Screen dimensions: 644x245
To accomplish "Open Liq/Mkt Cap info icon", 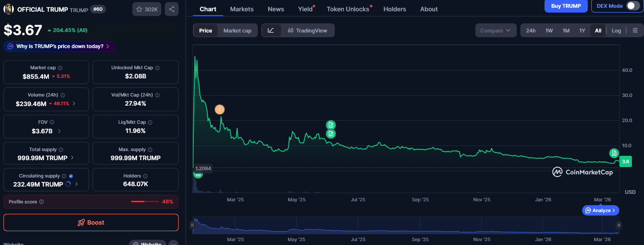I will (151, 122).
